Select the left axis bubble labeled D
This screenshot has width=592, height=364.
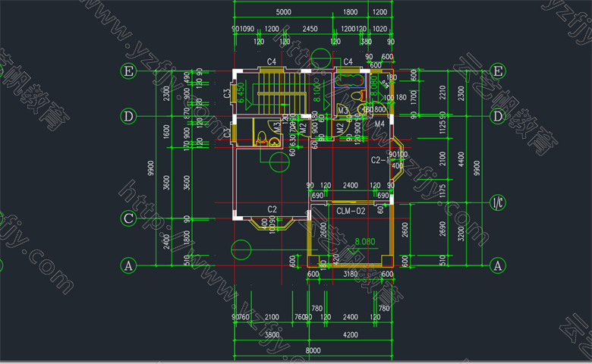[x=128, y=117]
